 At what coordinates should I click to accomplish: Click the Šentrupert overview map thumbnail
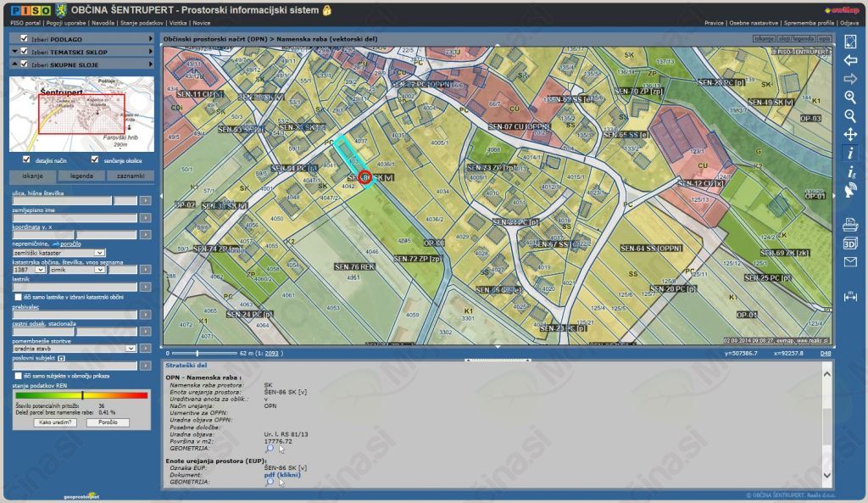coord(81,114)
